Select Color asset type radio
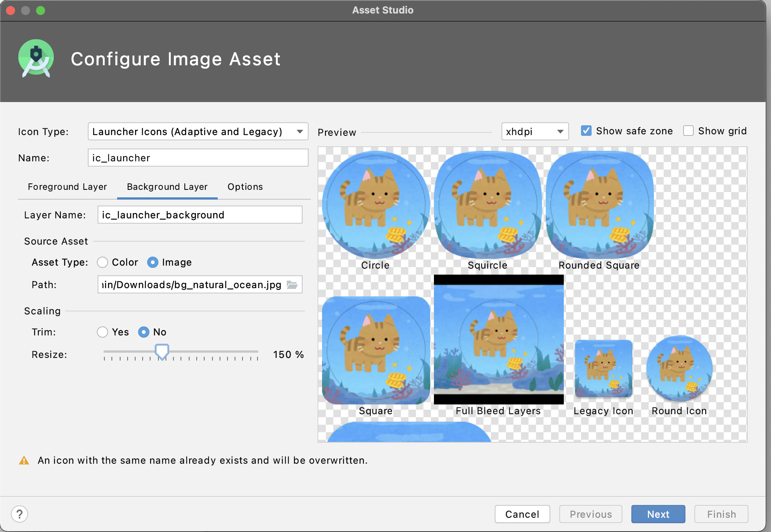Screen dimensions: 771x532 [x=102, y=262]
